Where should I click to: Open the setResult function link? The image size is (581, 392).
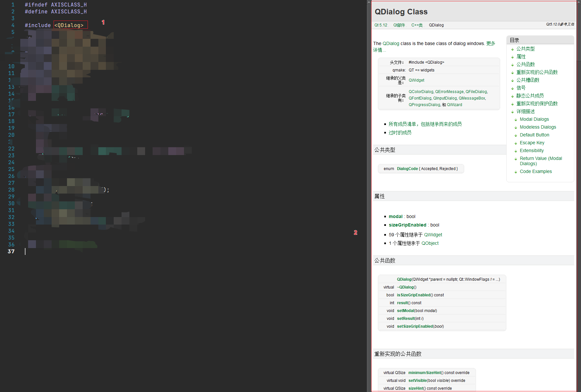coord(406,319)
